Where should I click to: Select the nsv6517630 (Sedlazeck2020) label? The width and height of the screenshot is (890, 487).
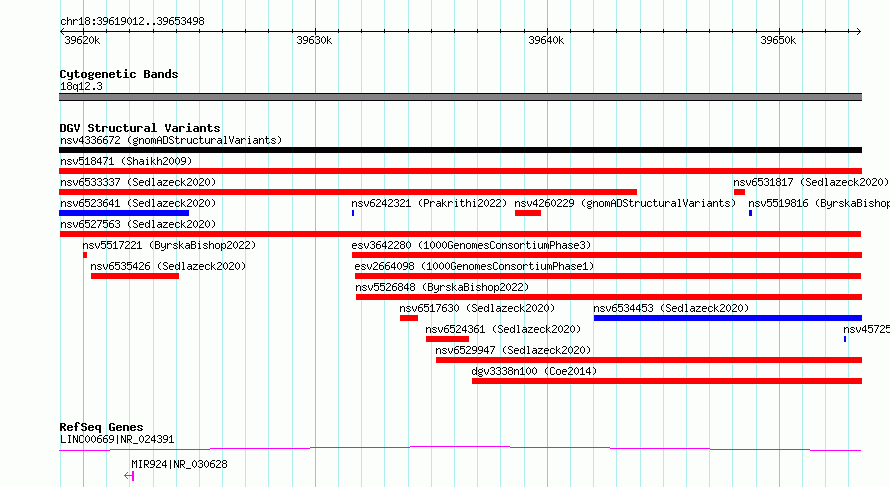point(477,308)
